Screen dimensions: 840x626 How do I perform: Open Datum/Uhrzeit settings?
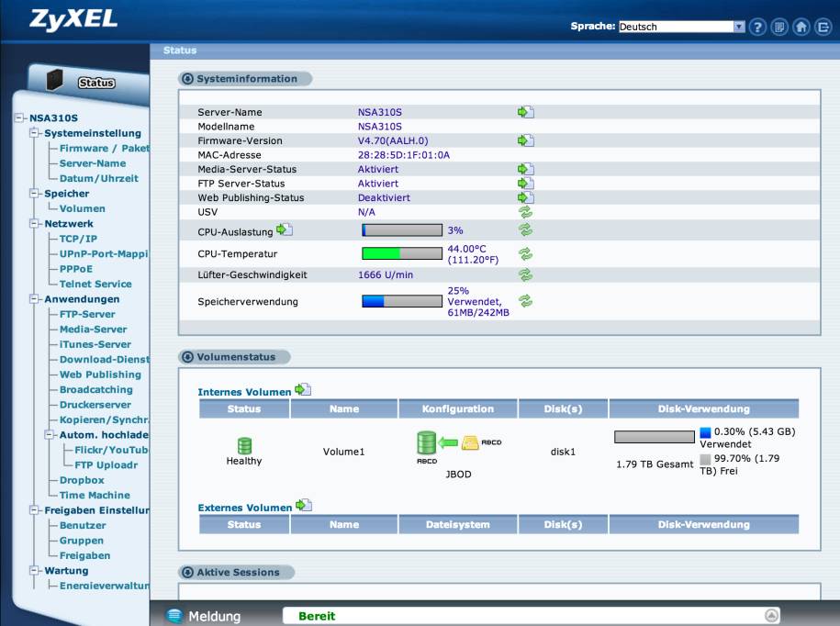click(99, 178)
